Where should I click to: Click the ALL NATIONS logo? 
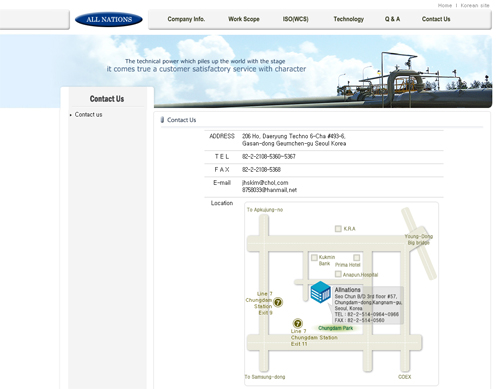coord(109,19)
